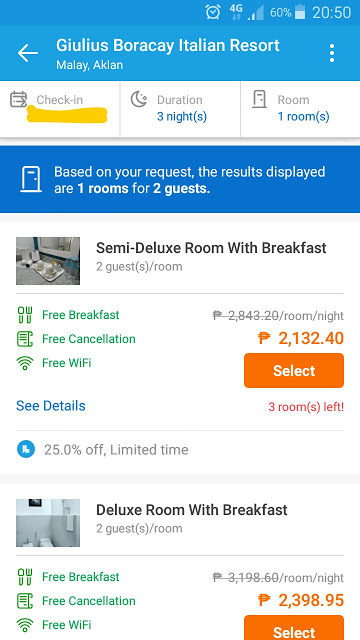Tap the check-in calendar icon
Image resolution: width=360 pixels, height=640 pixels.
18,100
